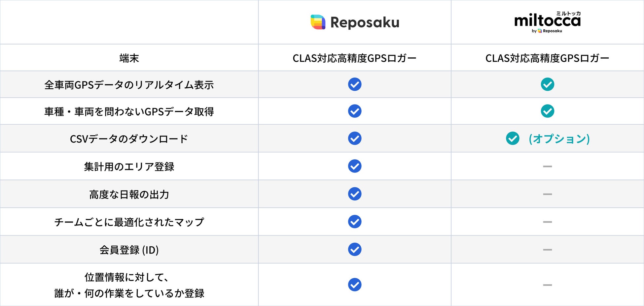This screenshot has width=644, height=306.
Task: Click miltocca dash for 高度な日報の出力 row
Action: 547,194
